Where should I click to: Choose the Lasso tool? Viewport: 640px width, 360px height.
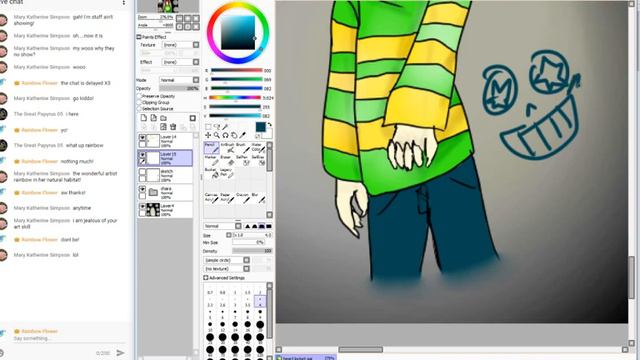217,127
